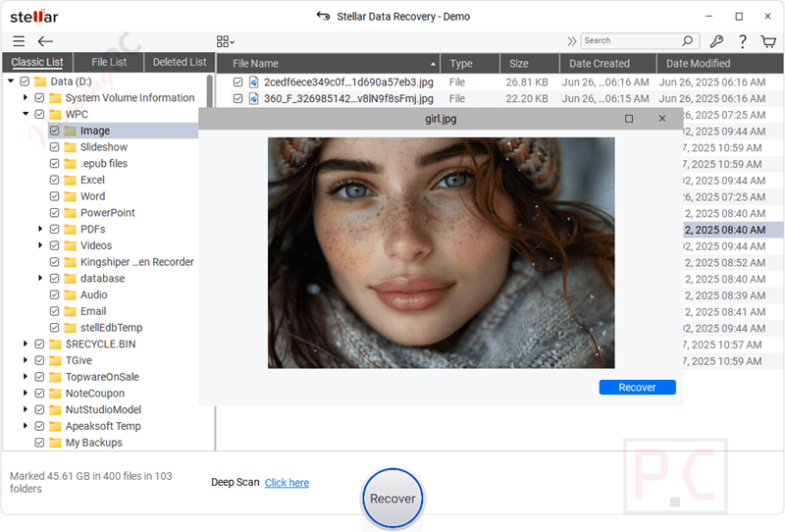This screenshot has height=532, width=785.
Task: Sort by the Date Created column header
Action: (x=607, y=64)
